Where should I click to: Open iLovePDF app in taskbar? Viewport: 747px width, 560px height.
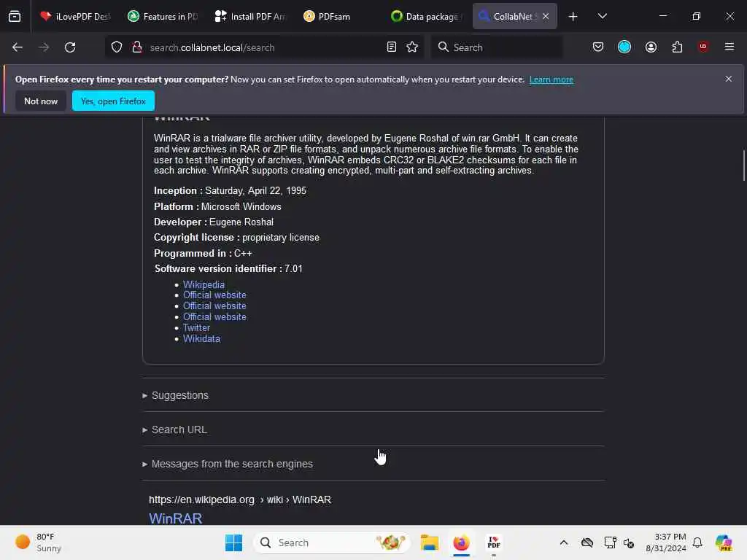[x=494, y=542]
